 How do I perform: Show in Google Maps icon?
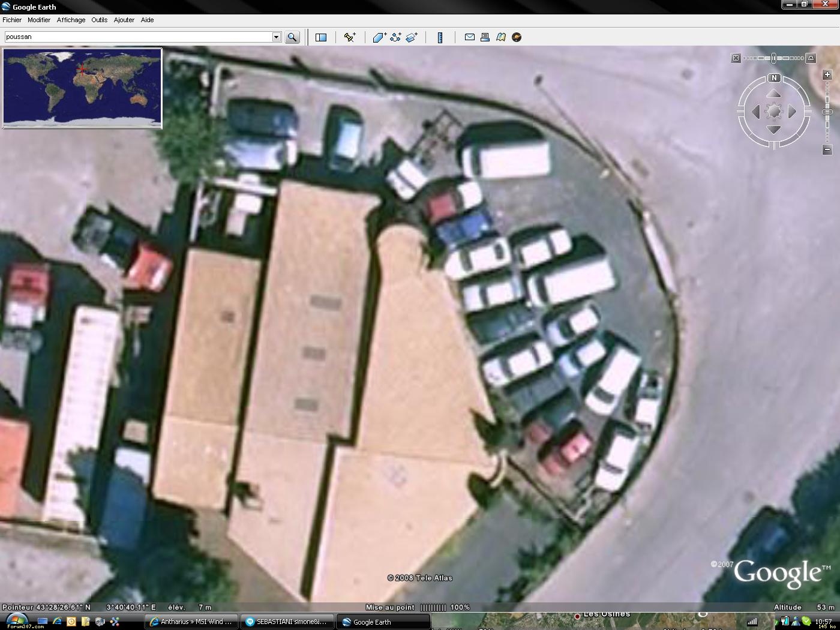pos(500,37)
